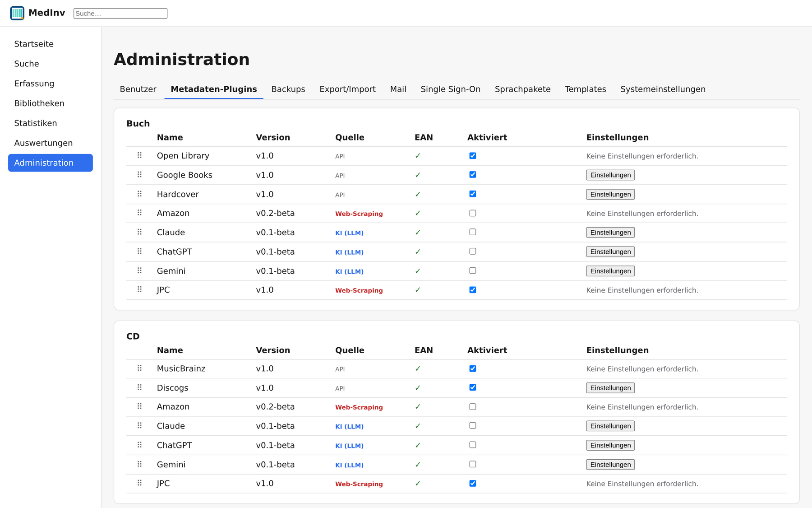
Task: Enable Claude plugin in Buch section
Action: (x=473, y=232)
